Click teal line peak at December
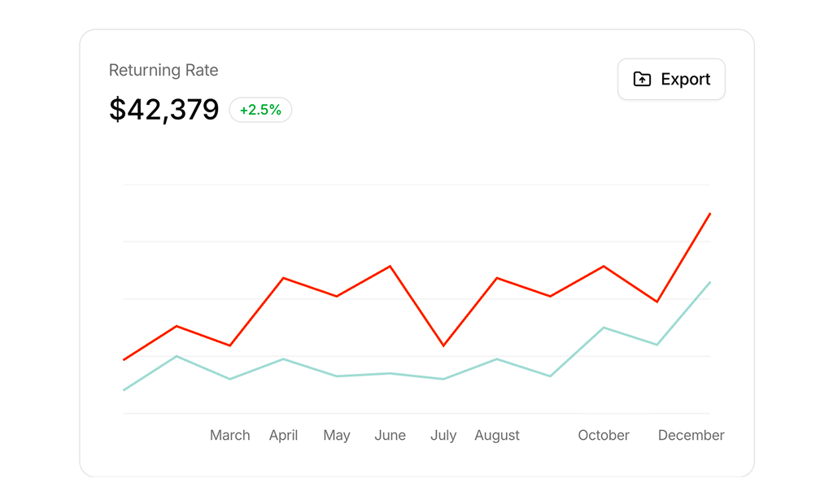The image size is (833, 504). tap(709, 283)
